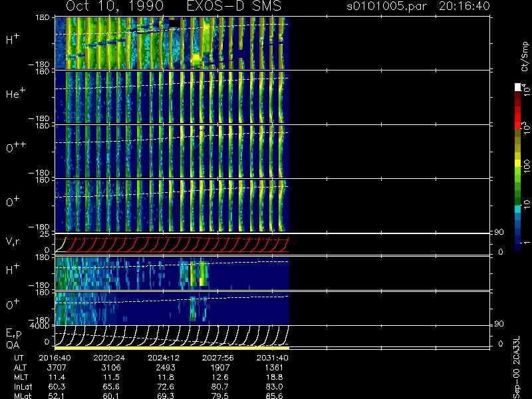
Task: Click InLat value '83.0'
Action: click(274, 386)
